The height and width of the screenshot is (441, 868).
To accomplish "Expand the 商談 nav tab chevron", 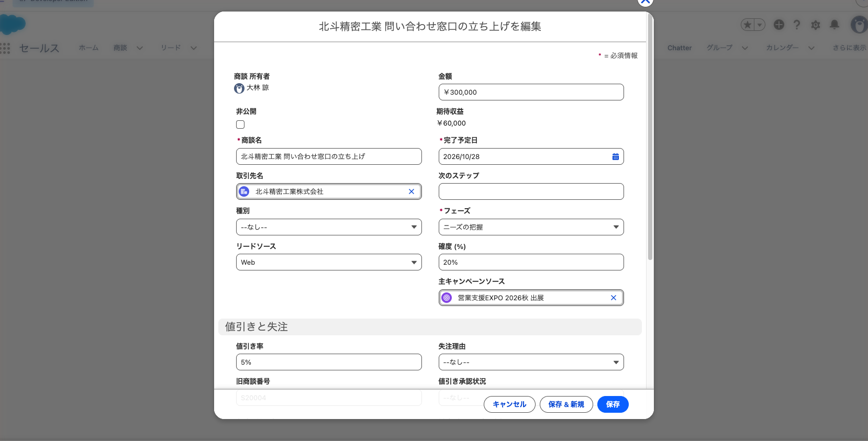I will pos(140,48).
